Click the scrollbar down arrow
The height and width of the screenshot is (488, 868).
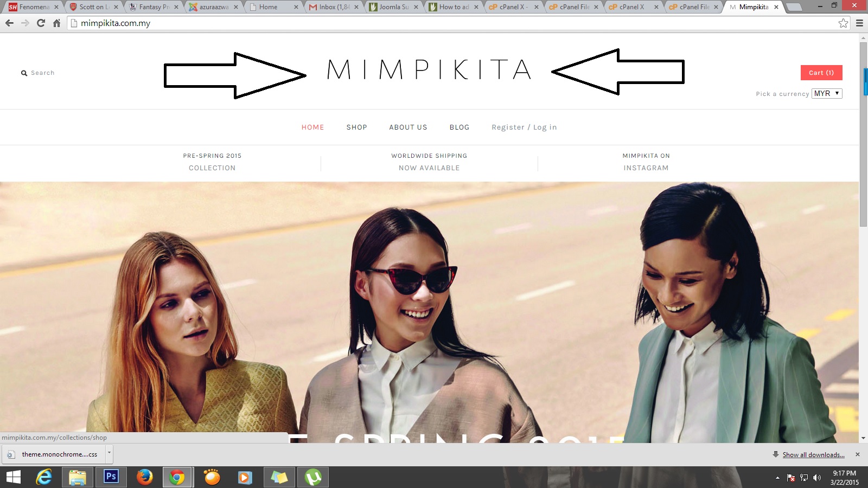(863, 438)
